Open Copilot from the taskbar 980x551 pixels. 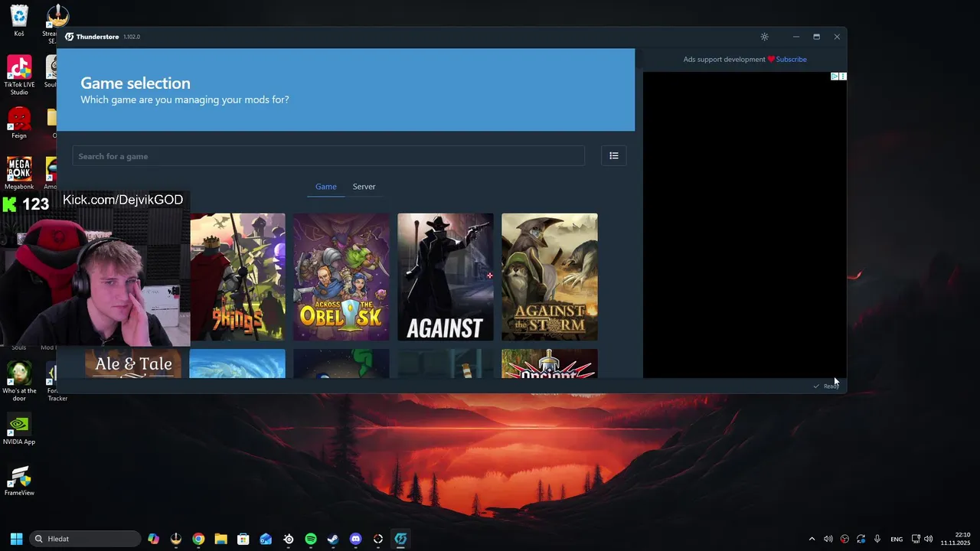tap(154, 539)
